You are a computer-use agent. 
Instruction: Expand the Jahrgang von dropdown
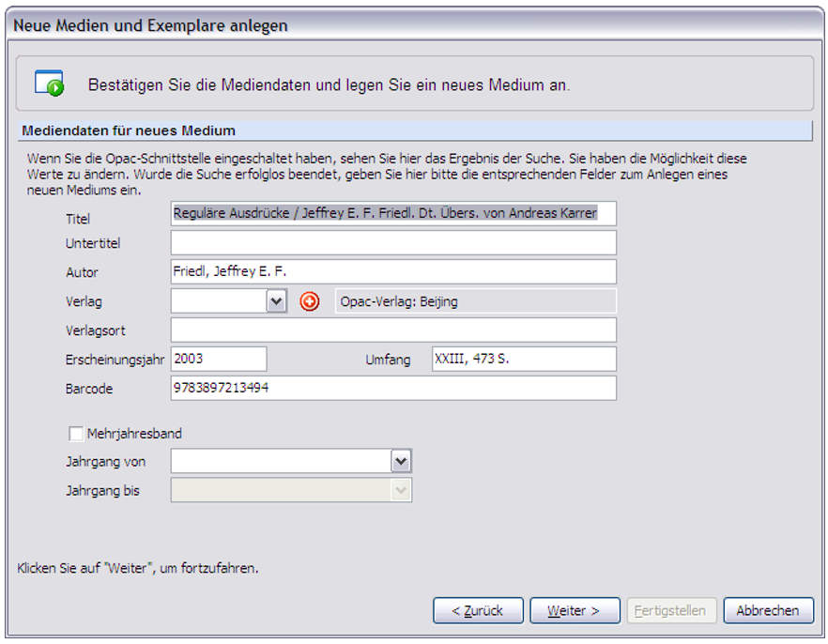pos(401,461)
